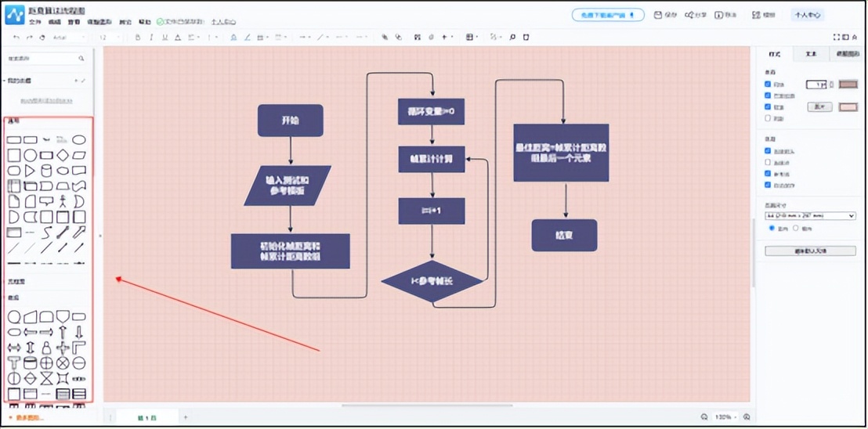Select the speech callout shape
Image resolution: width=868 pixels, height=429 pixels.
click(x=46, y=201)
